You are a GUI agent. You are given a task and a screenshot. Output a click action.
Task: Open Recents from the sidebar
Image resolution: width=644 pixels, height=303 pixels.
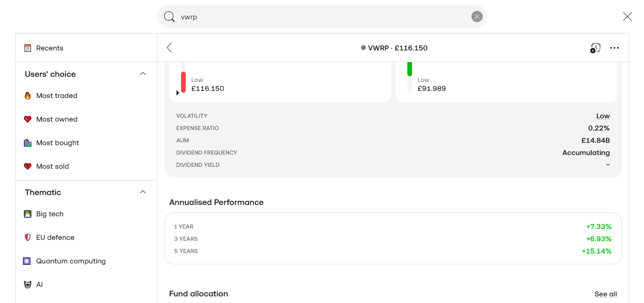[86, 48]
